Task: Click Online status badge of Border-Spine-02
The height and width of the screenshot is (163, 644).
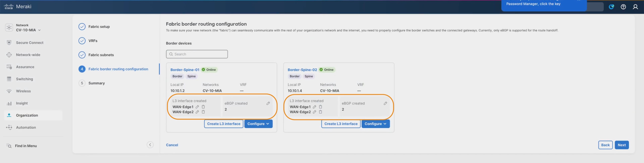Action: click(x=327, y=70)
